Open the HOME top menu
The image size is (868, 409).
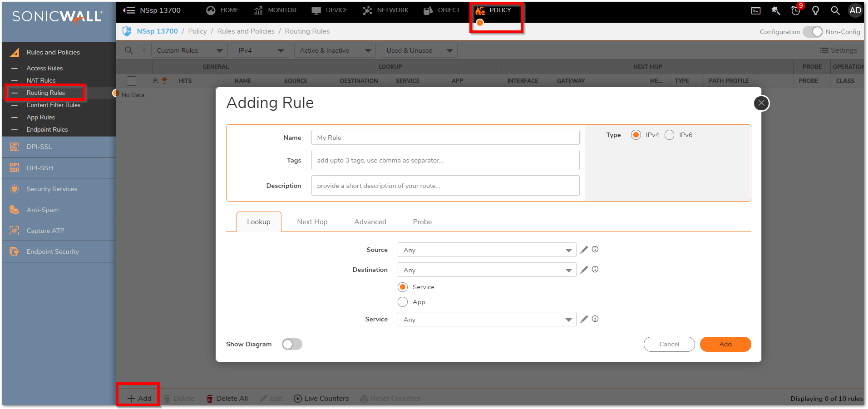[222, 10]
